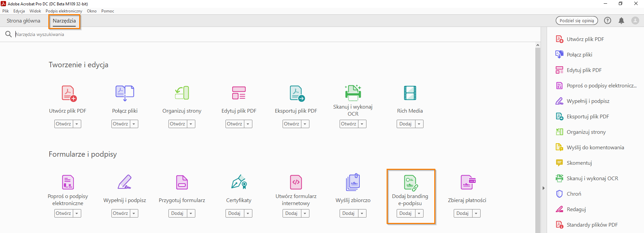Expand dropdown arrow under Certyfikaty Dodaj

click(248, 213)
